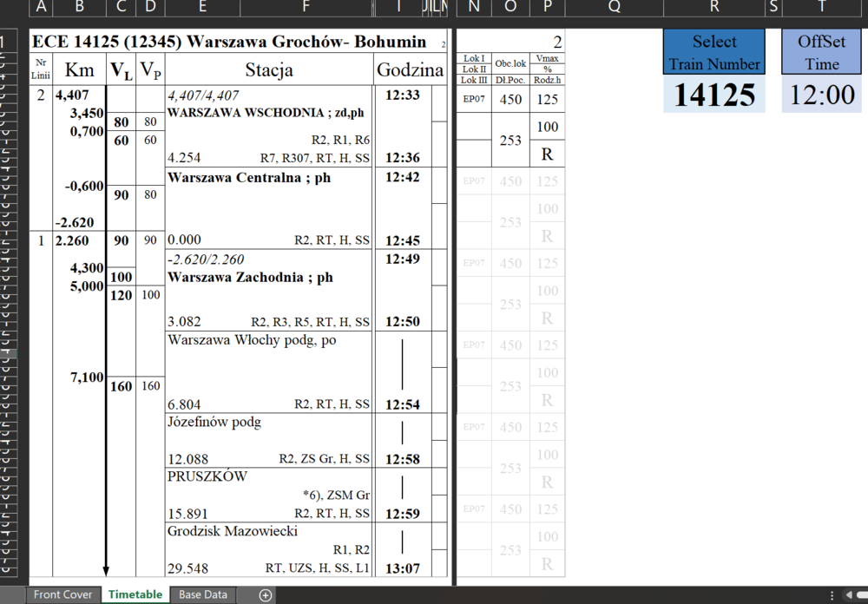Select Warszawa Centralna ; ph cell
Screen dimensions: 868x604
249,178
